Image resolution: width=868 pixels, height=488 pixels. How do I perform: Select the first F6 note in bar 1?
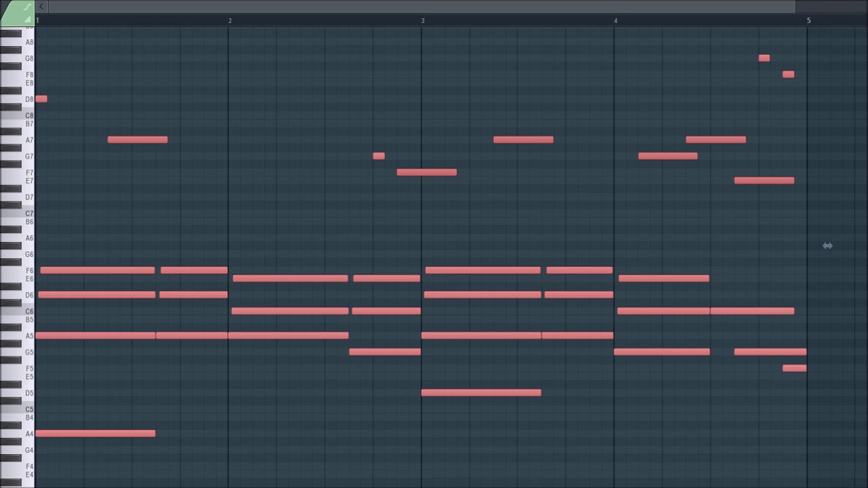tap(98, 270)
